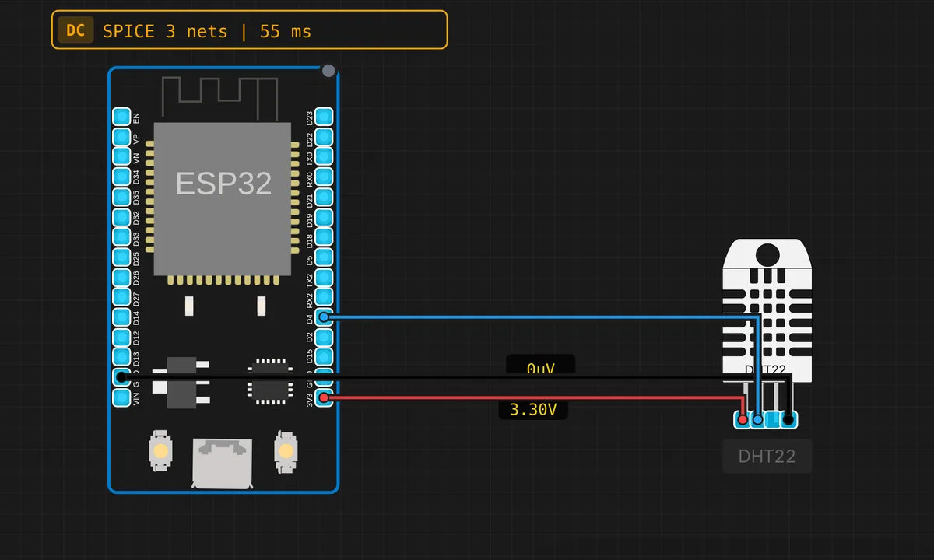The width and height of the screenshot is (934, 560).
Task: Select the red 3V3 power wire
Action: pyautogui.click(x=533, y=398)
